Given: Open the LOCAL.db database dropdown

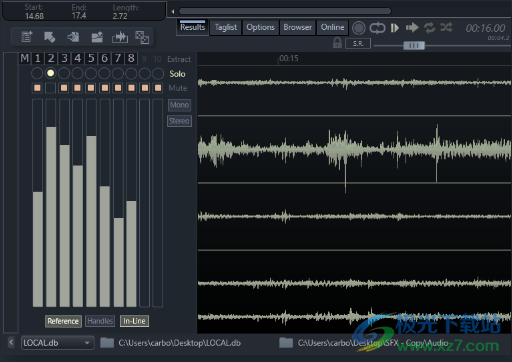Looking at the screenshot, I should [58, 343].
